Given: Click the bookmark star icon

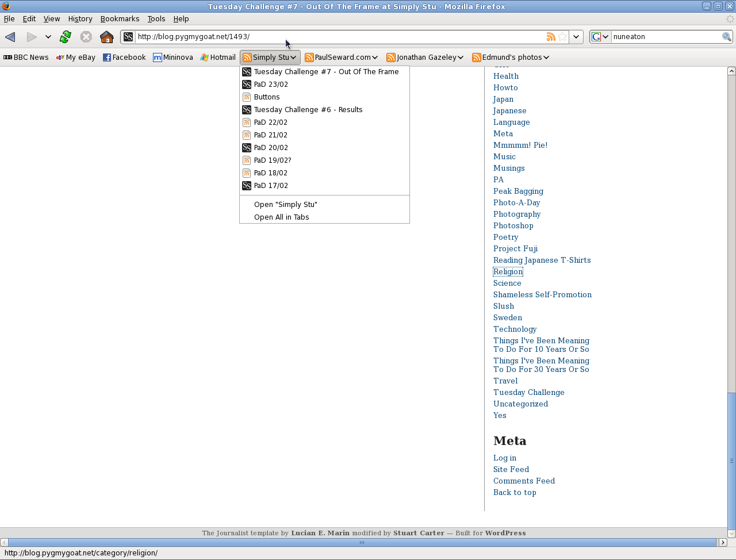Looking at the screenshot, I should 562,37.
